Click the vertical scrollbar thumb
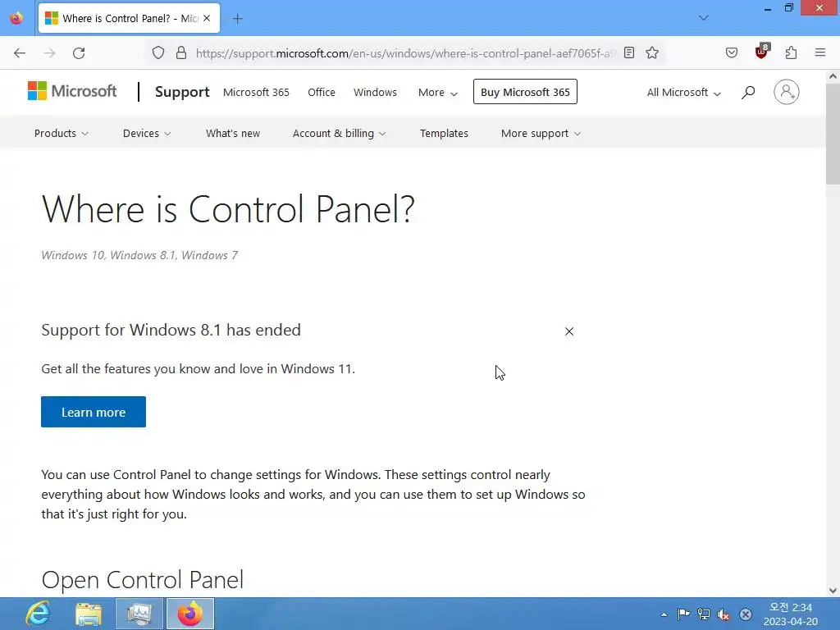 [833, 134]
